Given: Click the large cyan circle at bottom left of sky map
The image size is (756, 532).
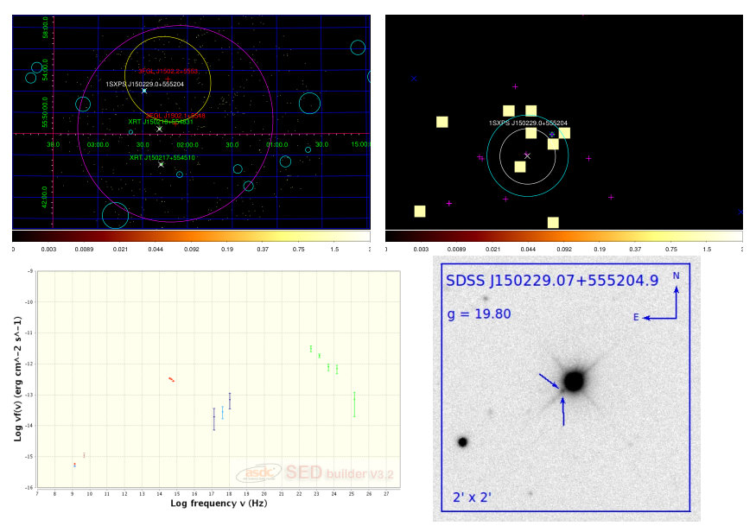Looking at the screenshot, I should point(115,215).
